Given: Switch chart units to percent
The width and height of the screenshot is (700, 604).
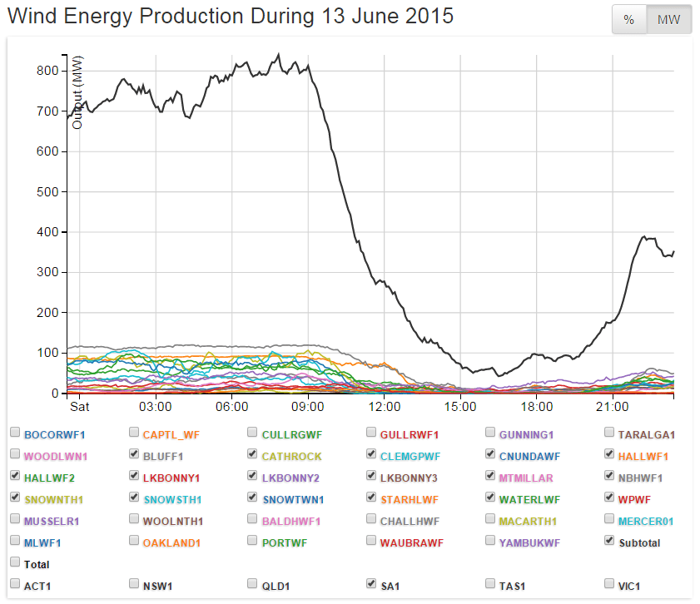Looking at the screenshot, I should pos(629,20).
